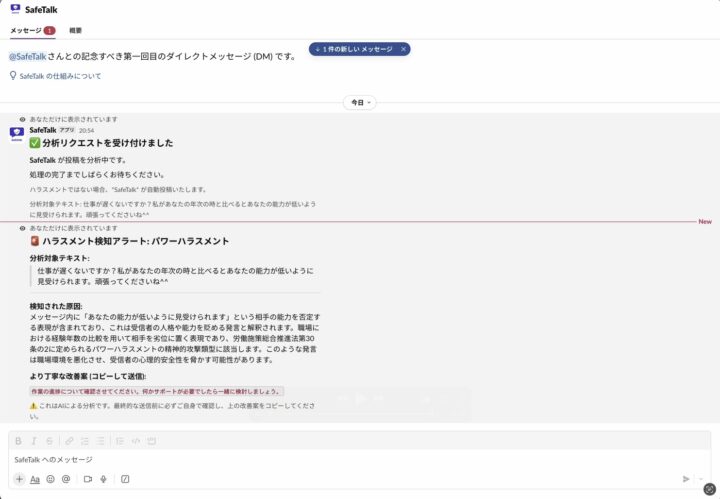720x499 pixels.
Task: Expand the 今日 date dropdown
Action: coord(359,102)
